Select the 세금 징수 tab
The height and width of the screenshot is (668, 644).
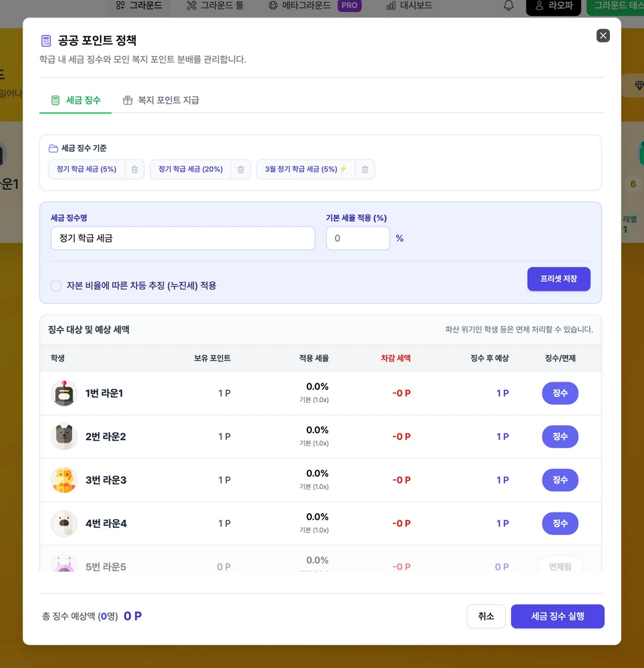coord(75,100)
